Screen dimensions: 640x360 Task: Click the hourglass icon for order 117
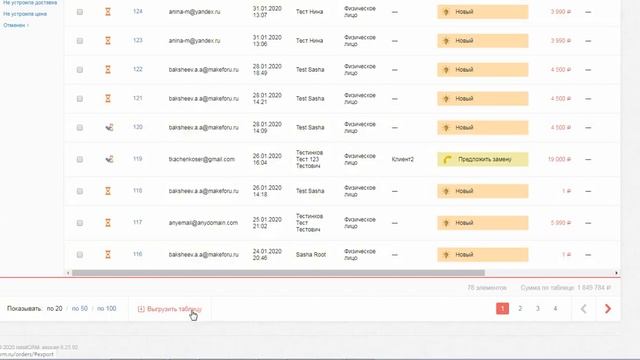108,223
